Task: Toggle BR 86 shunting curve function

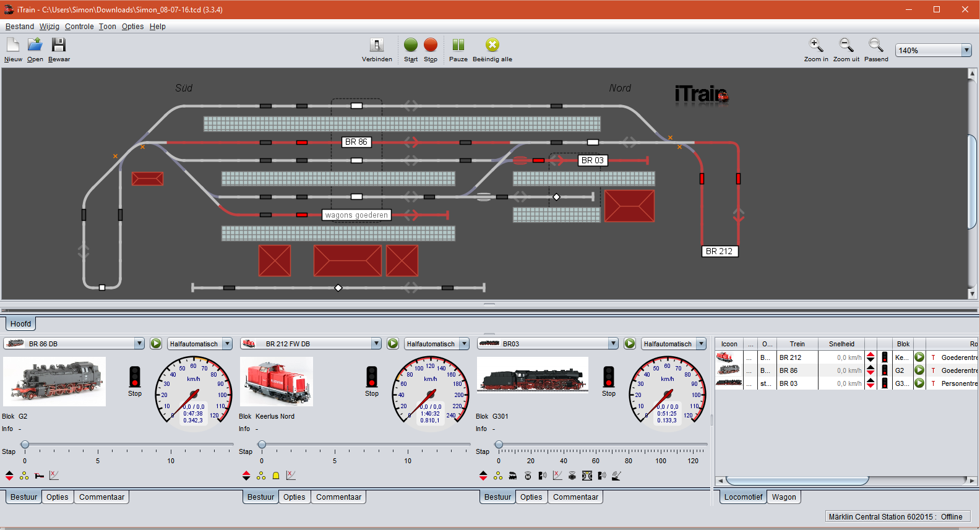Action: click(x=54, y=476)
